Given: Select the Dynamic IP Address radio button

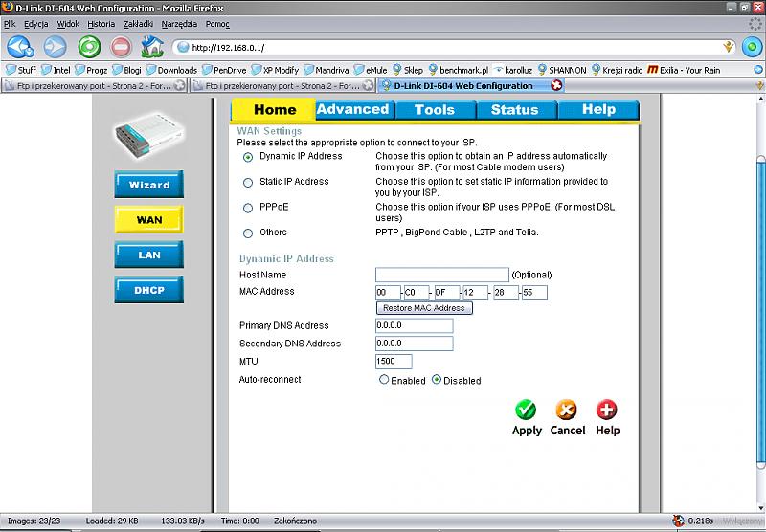Looking at the screenshot, I should point(248,157).
